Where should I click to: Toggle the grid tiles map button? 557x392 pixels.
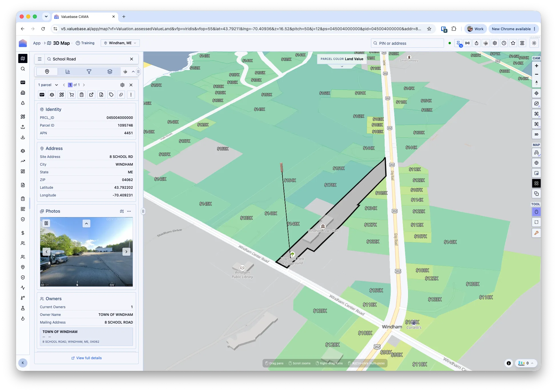click(x=536, y=183)
